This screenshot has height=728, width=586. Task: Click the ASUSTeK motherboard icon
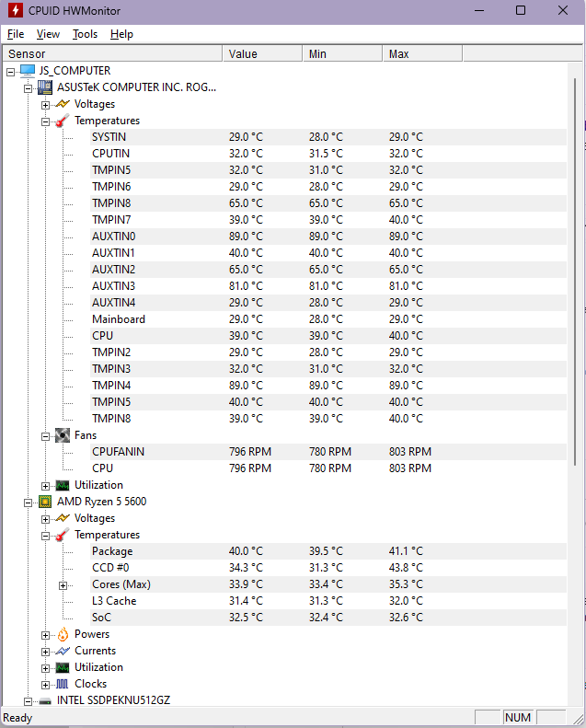point(45,87)
